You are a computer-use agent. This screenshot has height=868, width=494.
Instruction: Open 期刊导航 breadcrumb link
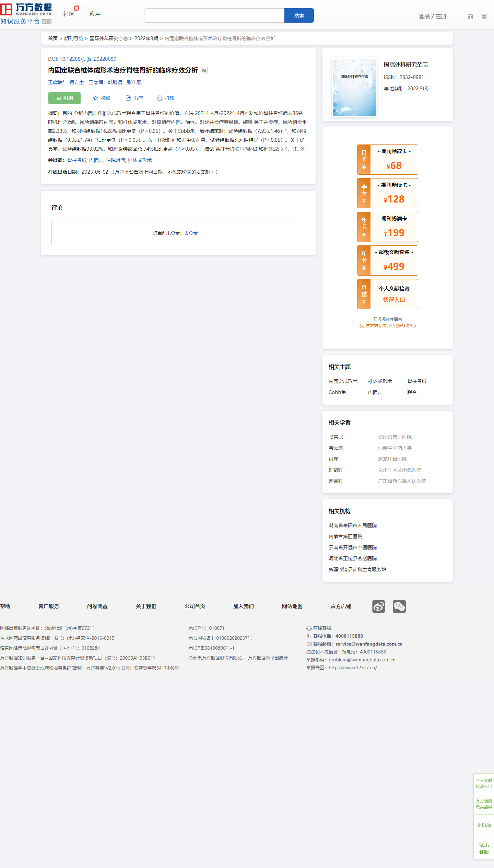point(74,38)
